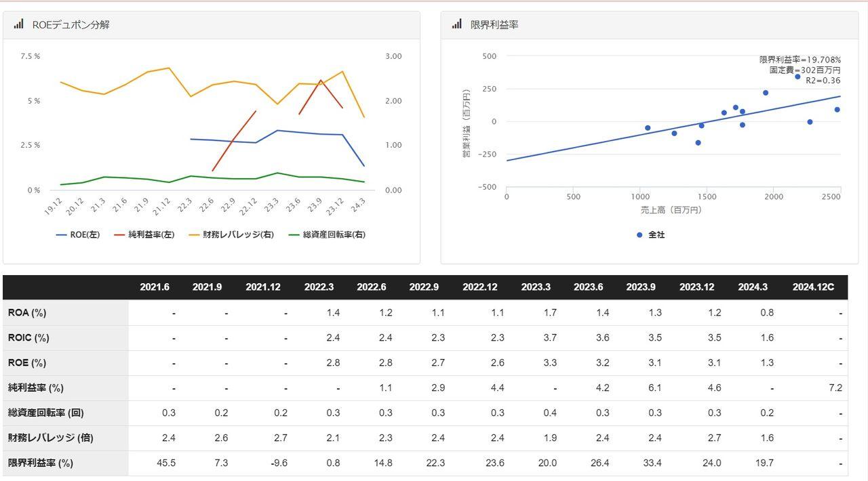Select the 2024.12C column header

pyautogui.click(x=813, y=287)
